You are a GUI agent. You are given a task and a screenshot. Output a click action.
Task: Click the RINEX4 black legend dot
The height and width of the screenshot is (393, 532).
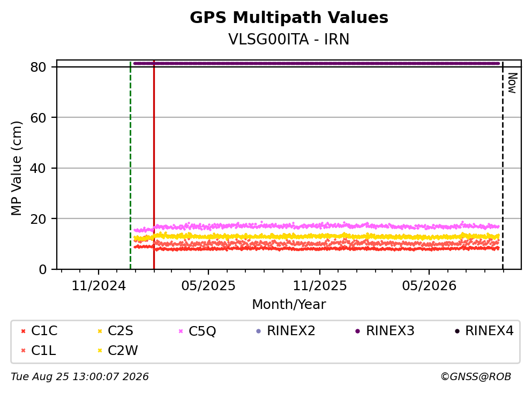[x=457, y=331]
